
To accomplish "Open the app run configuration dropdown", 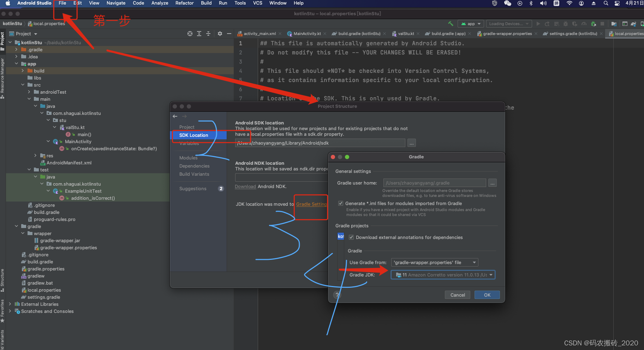I will 471,24.
